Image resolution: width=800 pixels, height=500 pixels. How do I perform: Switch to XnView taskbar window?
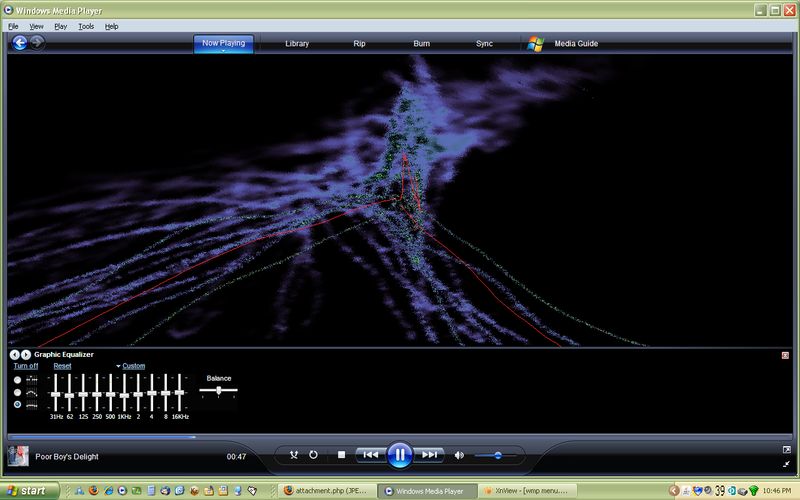pos(528,491)
